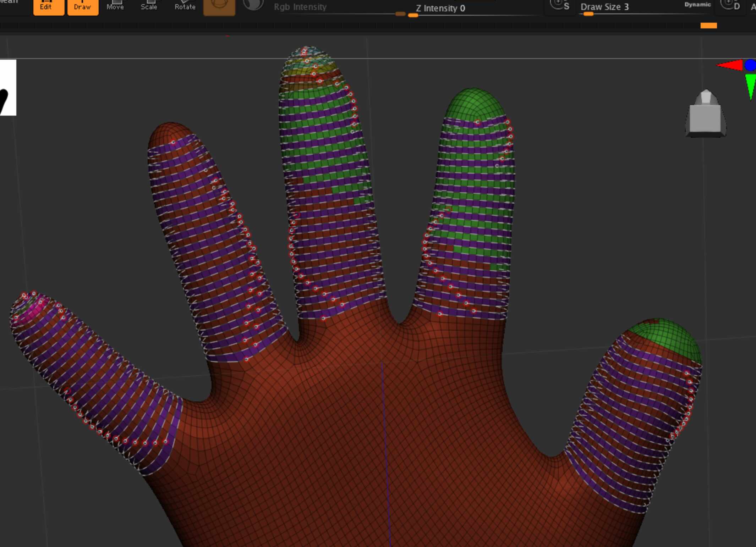Image resolution: width=756 pixels, height=547 pixels.
Task: Click the gray 3D camera widget
Action: [706, 114]
